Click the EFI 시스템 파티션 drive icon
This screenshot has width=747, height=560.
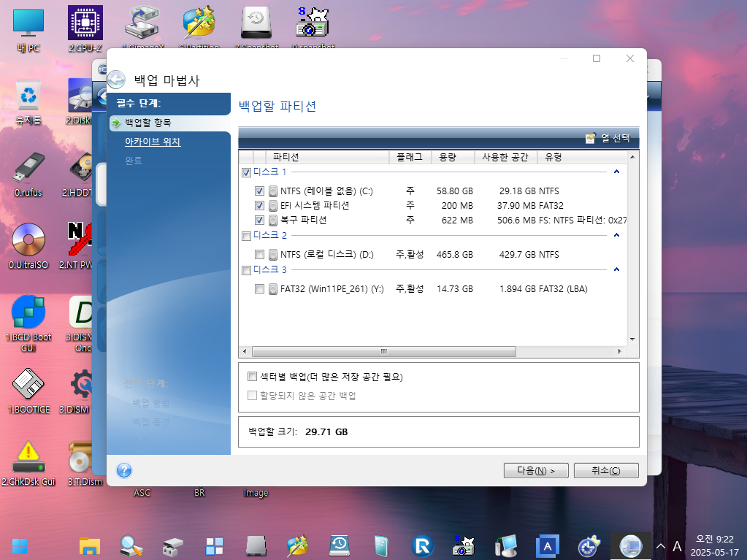pos(273,206)
